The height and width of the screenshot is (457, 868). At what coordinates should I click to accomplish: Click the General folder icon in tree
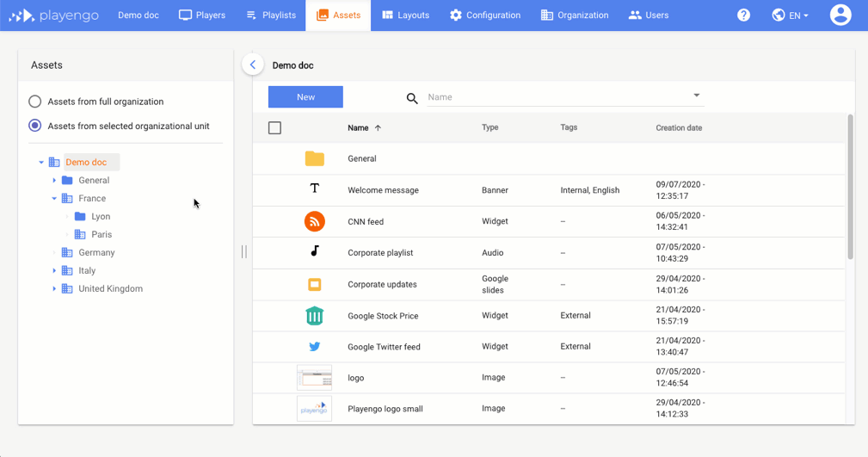(x=67, y=180)
